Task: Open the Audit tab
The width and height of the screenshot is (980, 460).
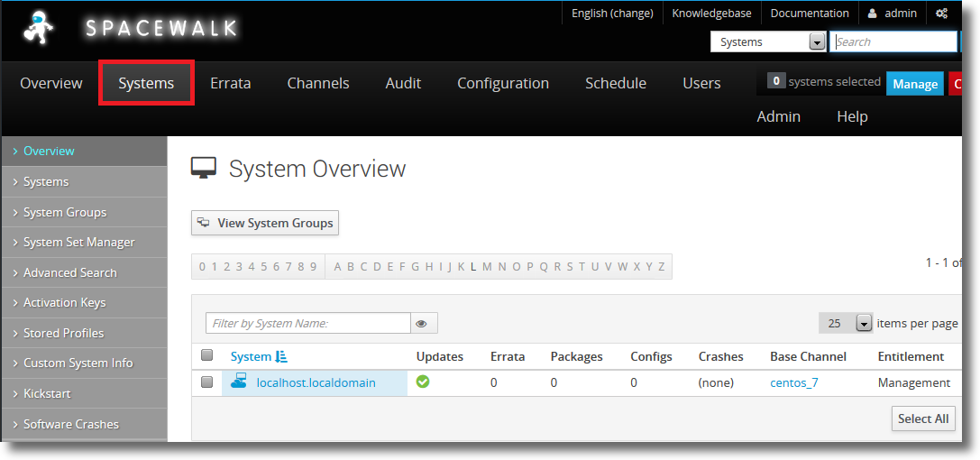Action: (403, 83)
